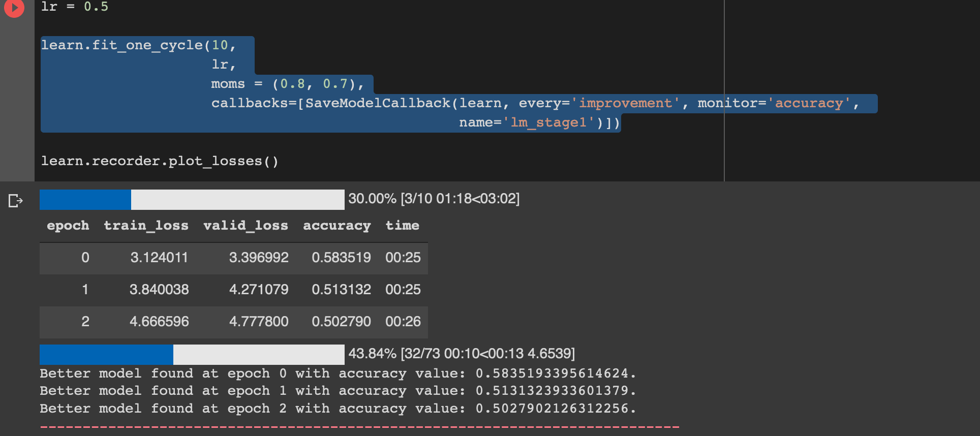Screen dimensions: 980x436
Task: Click valid loss value 4.271079
Action: (x=259, y=290)
